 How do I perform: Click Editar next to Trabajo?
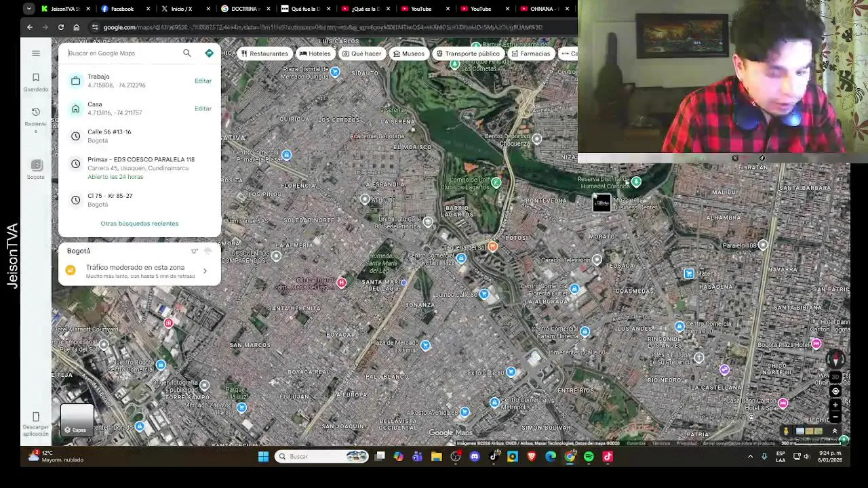click(x=203, y=81)
